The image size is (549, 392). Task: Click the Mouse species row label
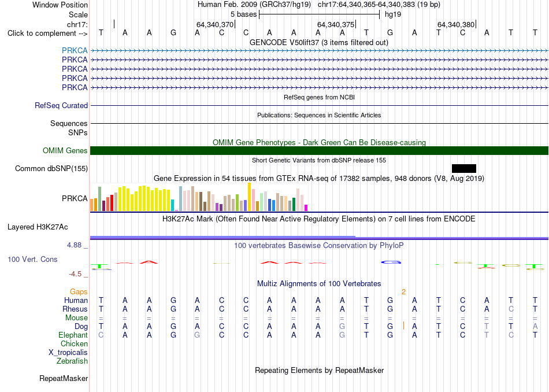pyautogui.click(x=76, y=318)
